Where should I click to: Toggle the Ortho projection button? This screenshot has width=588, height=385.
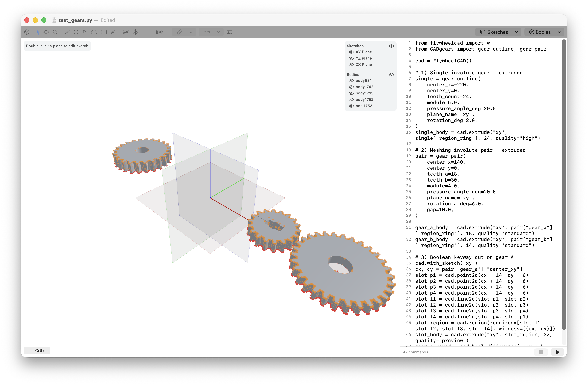pyautogui.click(x=37, y=350)
